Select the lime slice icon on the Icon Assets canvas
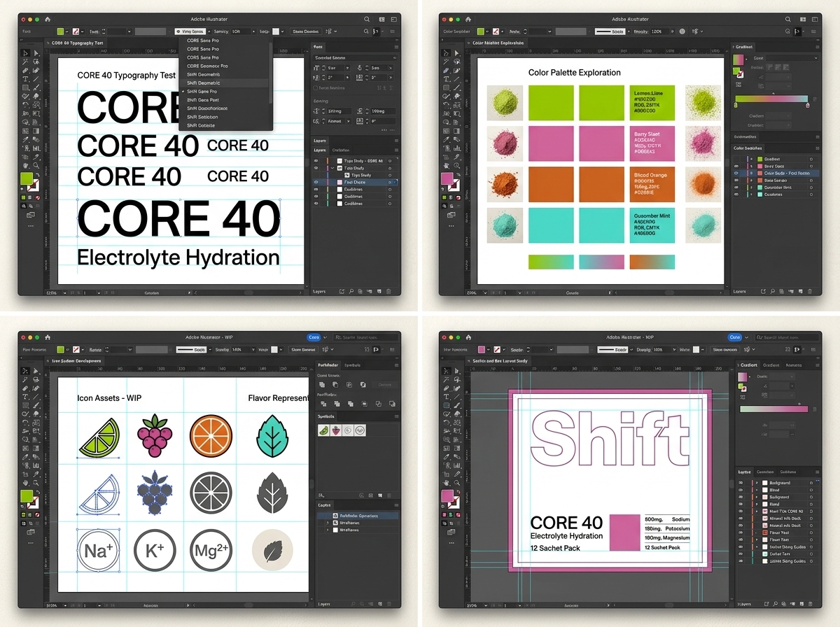This screenshot has width=840, height=627. click(x=99, y=437)
